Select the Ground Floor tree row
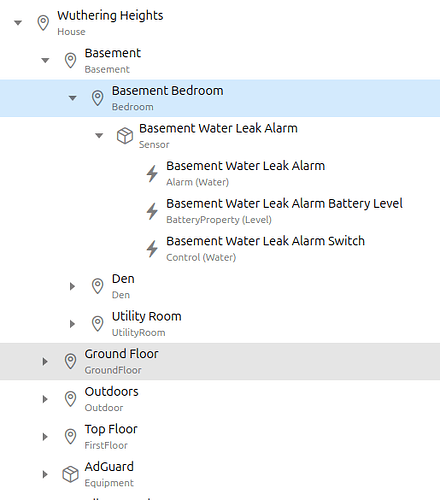 (x=220, y=361)
